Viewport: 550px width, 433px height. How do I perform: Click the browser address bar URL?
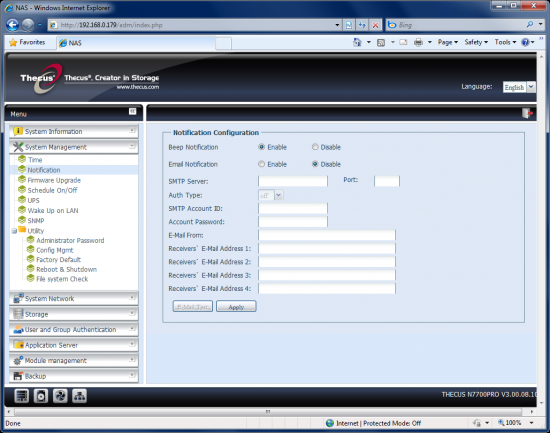pyautogui.click(x=112, y=25)
